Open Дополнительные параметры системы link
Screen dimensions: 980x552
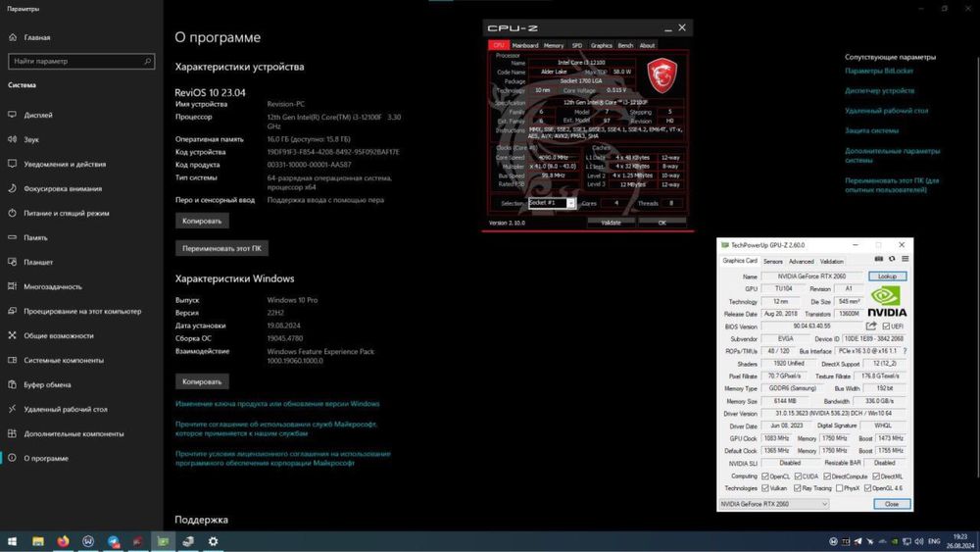coord(893,155)
